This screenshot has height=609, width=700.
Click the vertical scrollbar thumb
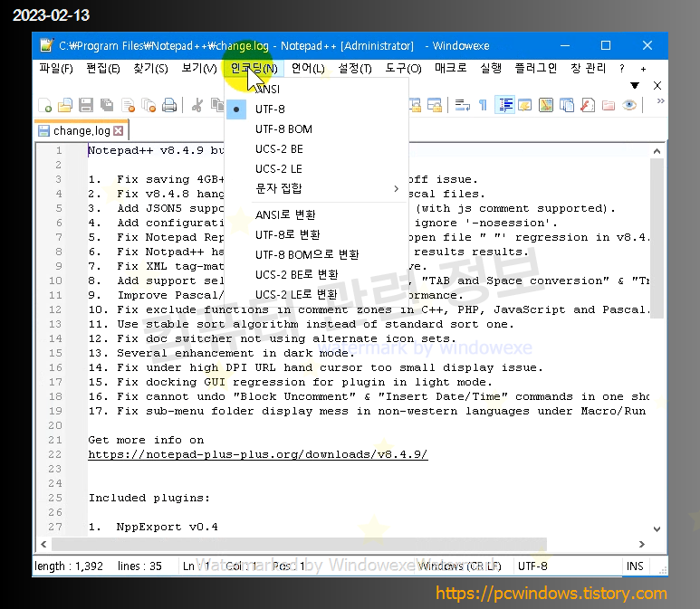point(657,238)
